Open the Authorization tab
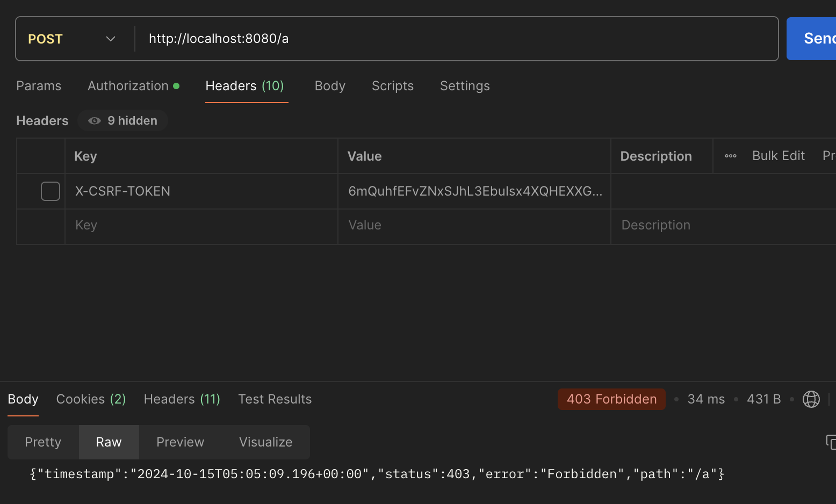Image resolution: width=836 pixels, height=504 pixels. [x=128, y=86]
